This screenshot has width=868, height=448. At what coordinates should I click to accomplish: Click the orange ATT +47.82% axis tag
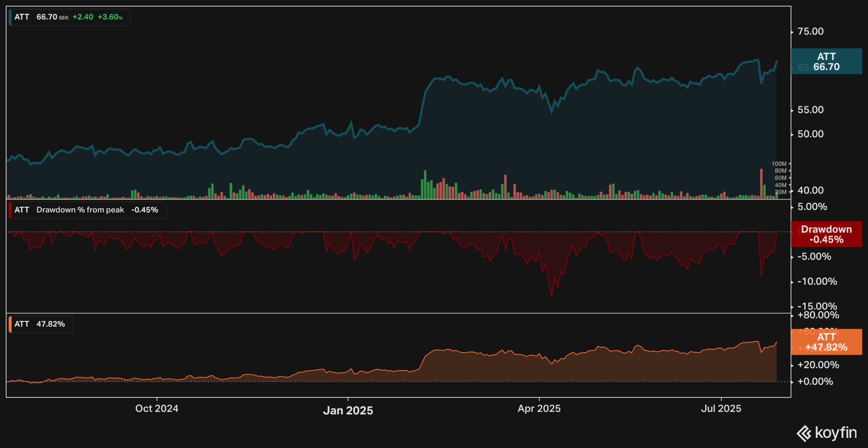(x=826, y=342)
